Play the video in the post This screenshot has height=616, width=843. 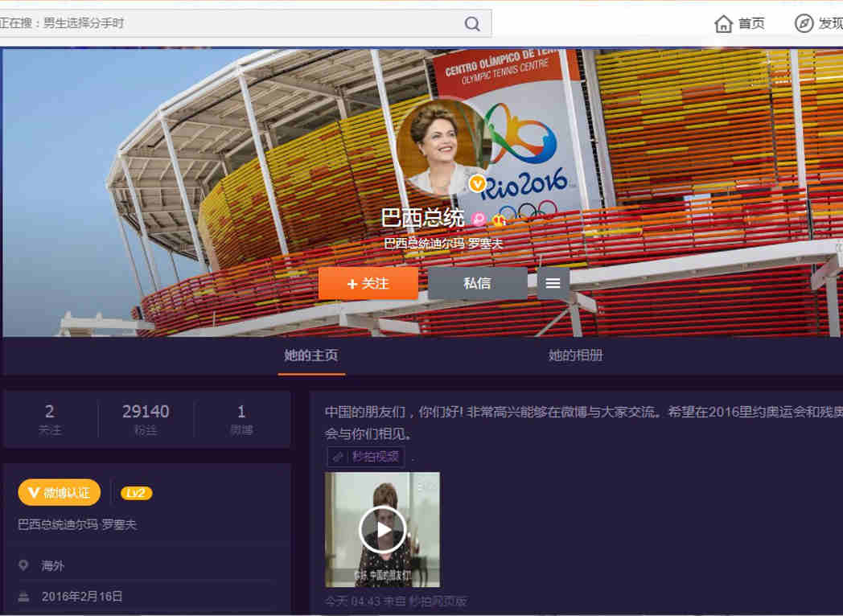click(x=382, y=529)
